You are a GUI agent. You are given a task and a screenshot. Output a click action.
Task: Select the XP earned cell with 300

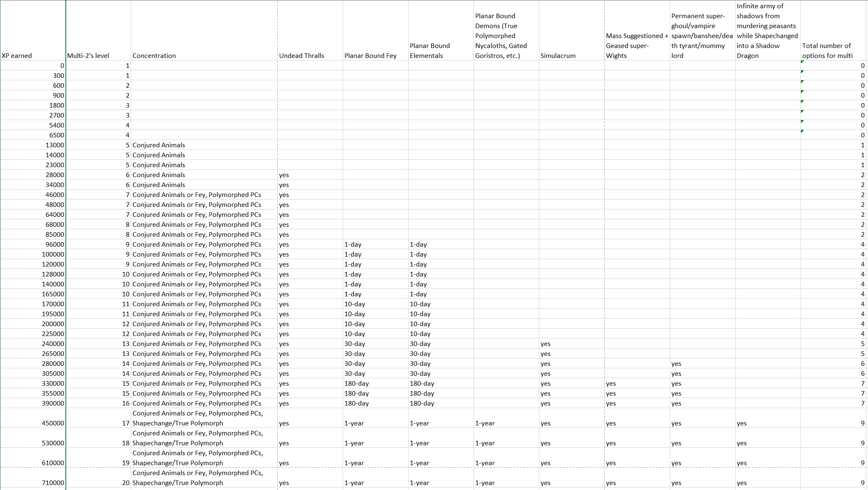coord(33,75)
